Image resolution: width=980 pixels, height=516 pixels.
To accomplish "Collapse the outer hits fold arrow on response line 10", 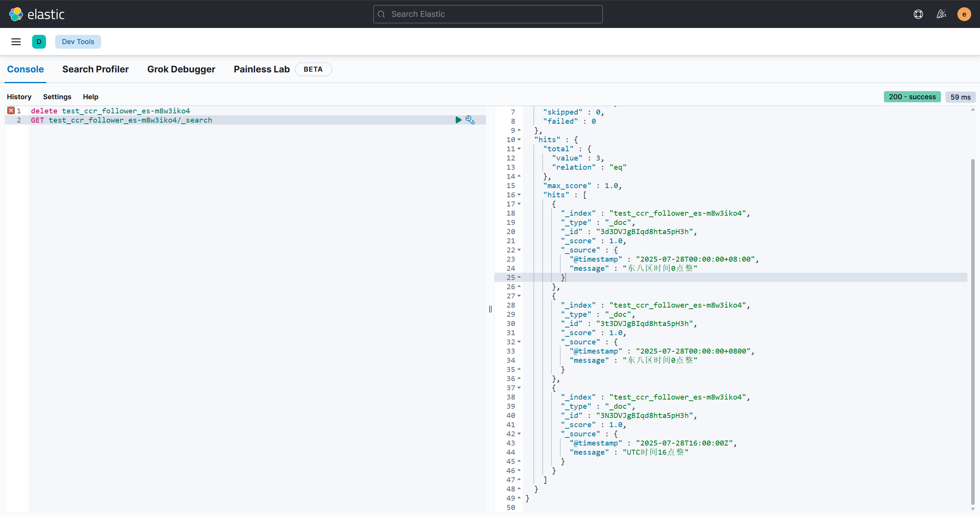I will [x=519, y=139].
